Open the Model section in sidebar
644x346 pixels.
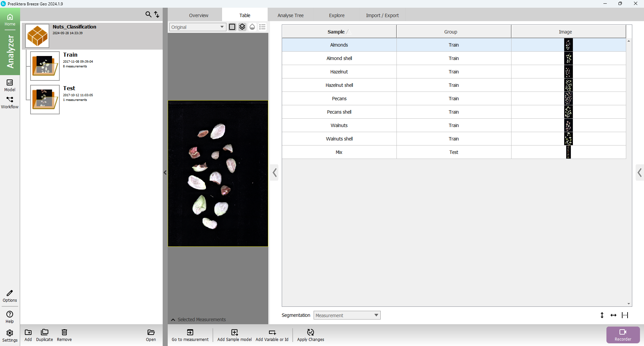pos(10,85)
